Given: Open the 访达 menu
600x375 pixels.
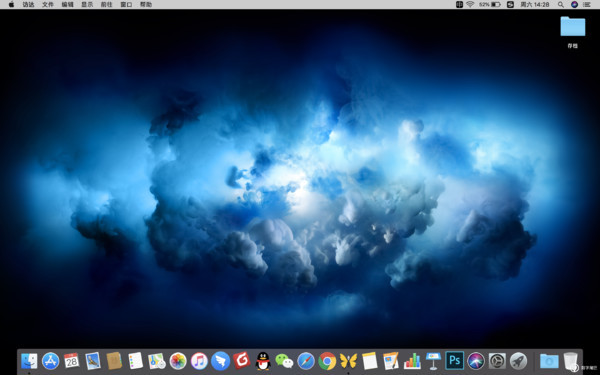Looking at the screenshot, I should [28, 5].
